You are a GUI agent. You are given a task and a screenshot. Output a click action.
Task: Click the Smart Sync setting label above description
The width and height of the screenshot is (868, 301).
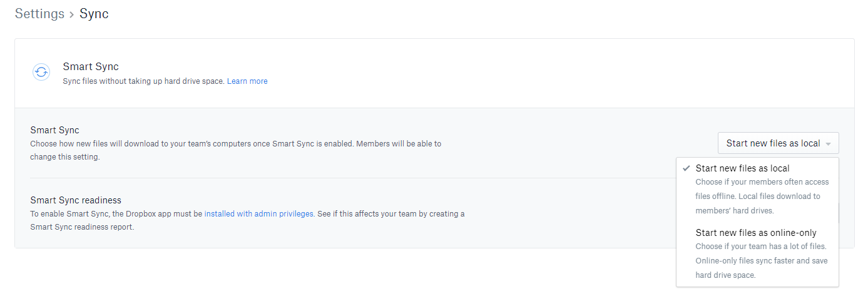(55, 130)
